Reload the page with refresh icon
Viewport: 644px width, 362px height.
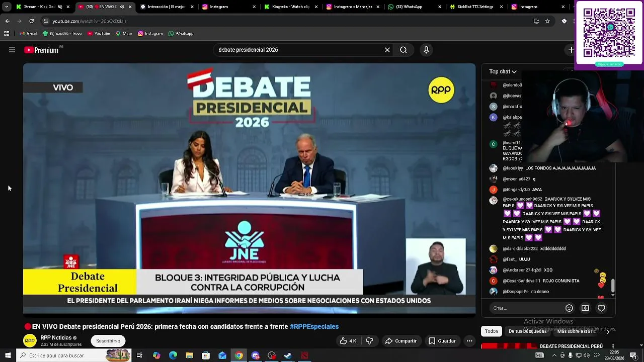pyautogui.click(x=31, y=21)
